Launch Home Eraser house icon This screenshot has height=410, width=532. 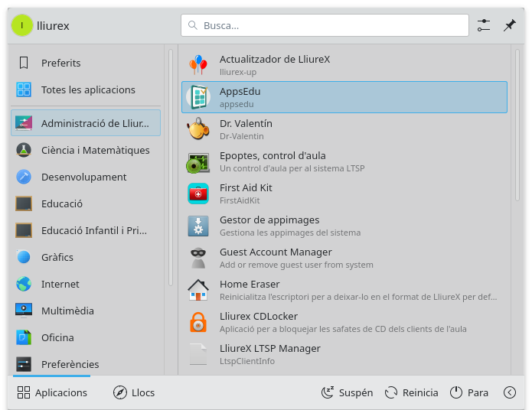point(198,291)
